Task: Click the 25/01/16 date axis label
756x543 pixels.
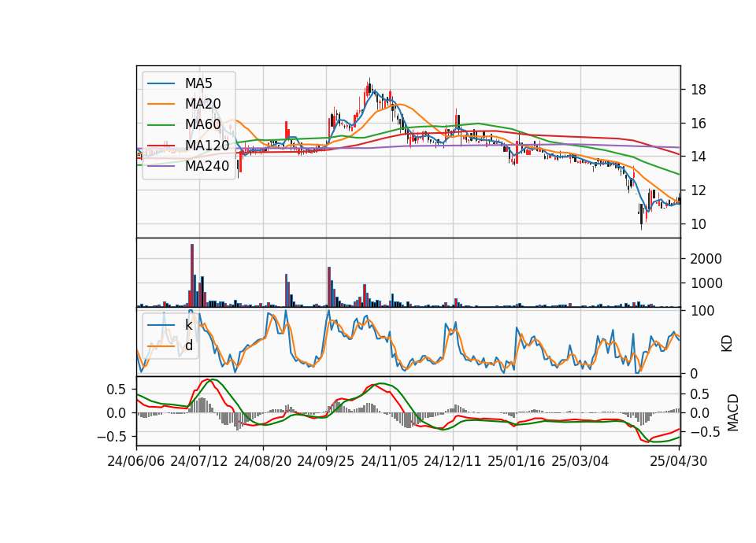Action: [517, 461]
